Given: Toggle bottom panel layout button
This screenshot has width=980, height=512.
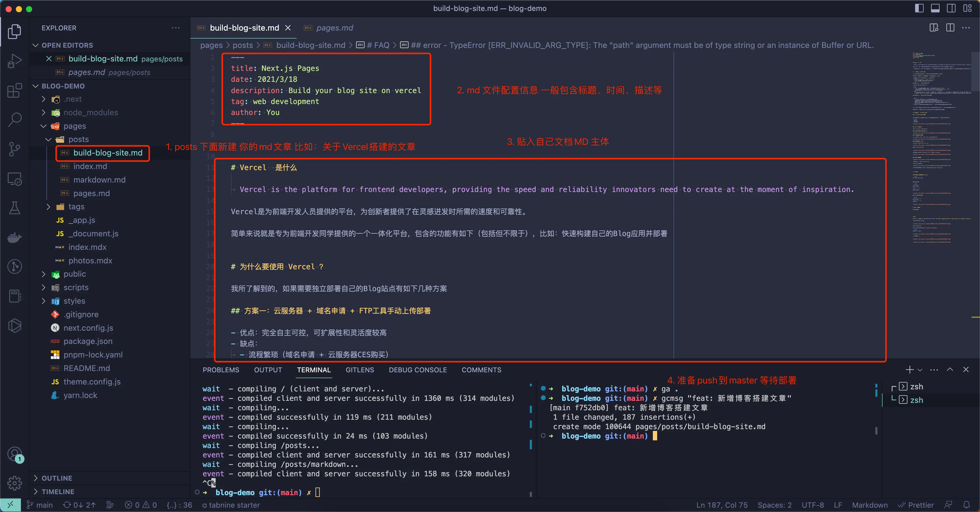Looking at the screenshot, I should pos(935,8).
